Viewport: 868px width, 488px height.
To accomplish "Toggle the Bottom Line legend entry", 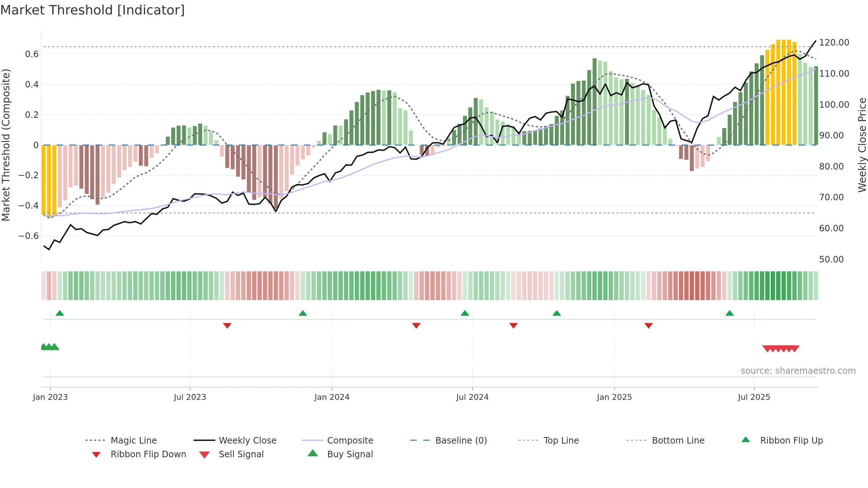I will [665, 440].
